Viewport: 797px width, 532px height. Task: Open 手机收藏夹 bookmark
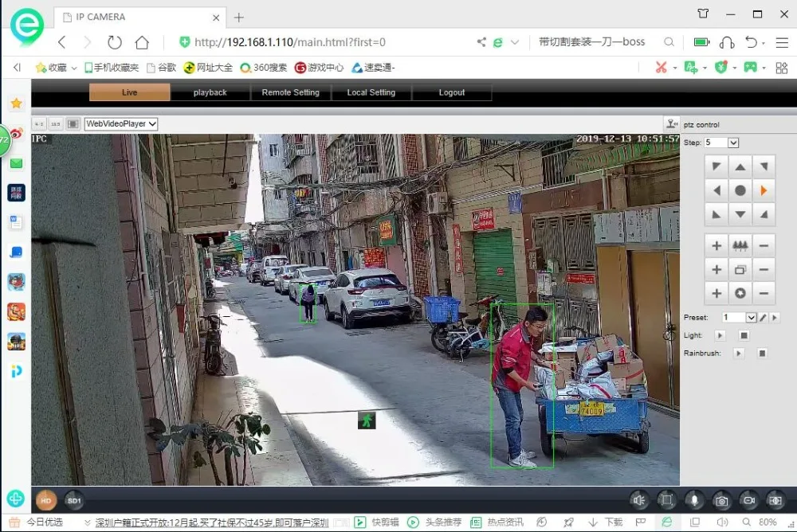click(112, 68)
